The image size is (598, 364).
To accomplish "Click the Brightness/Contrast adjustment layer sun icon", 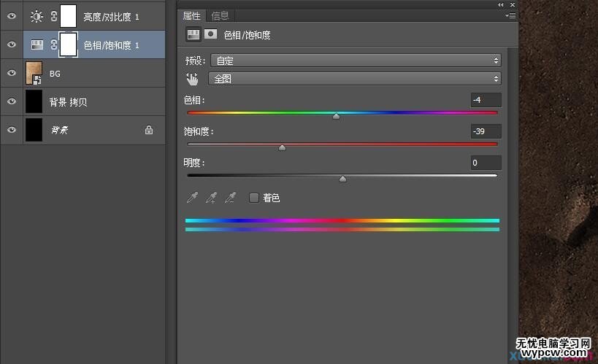I will 37,15.
